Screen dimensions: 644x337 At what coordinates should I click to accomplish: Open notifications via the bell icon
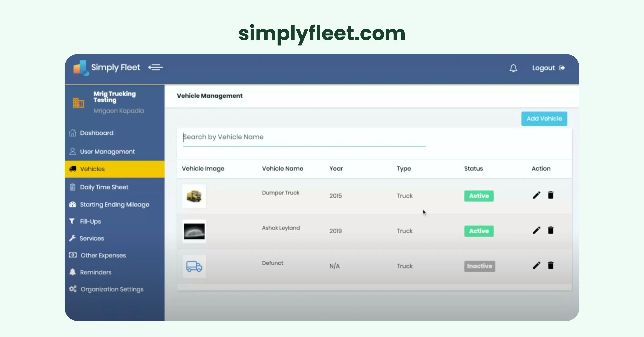coord(513,68)
